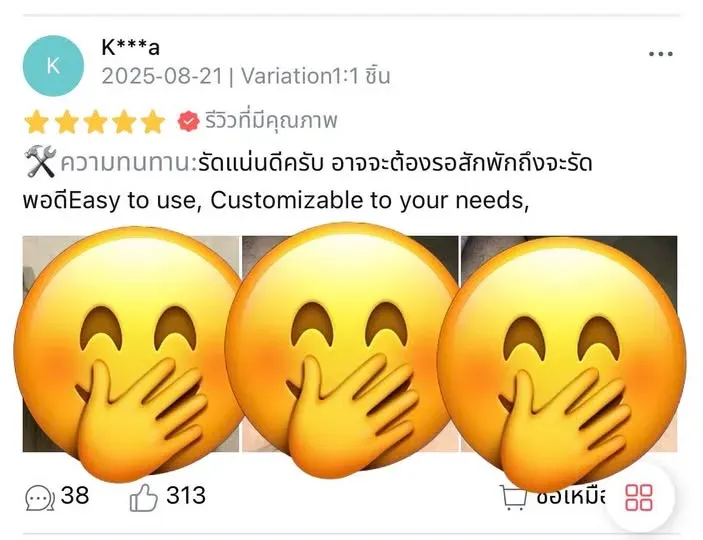This screenshot has height=540, width=703.
Task: Tap the 313 likes count
Action: click(x=186, y=496)
